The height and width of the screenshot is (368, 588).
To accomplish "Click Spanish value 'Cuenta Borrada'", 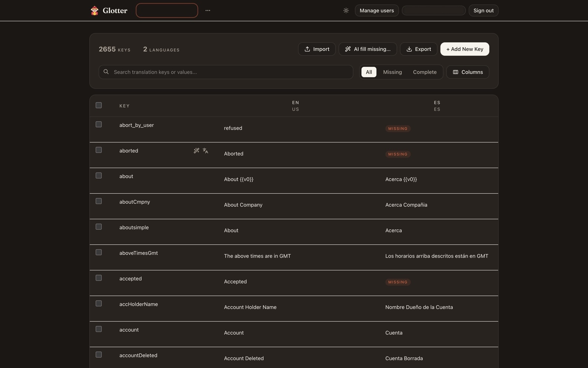I will point(404,358).
